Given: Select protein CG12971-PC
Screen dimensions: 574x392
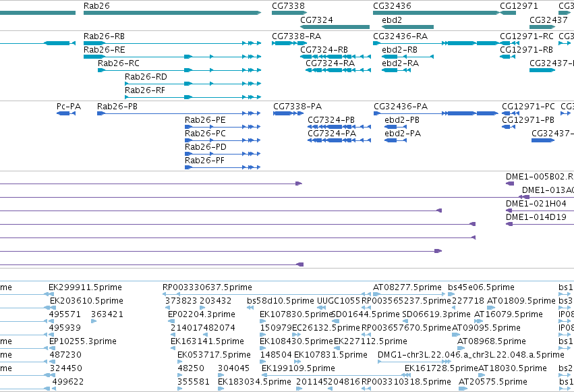Looking at the screenshot, I should tap(509, 113).
